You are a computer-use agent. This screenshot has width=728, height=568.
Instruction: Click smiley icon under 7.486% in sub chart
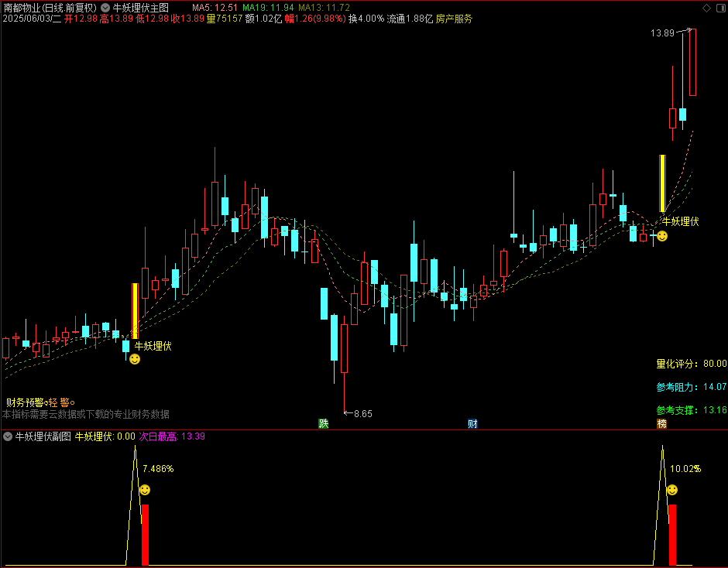(x=145, y=490)
